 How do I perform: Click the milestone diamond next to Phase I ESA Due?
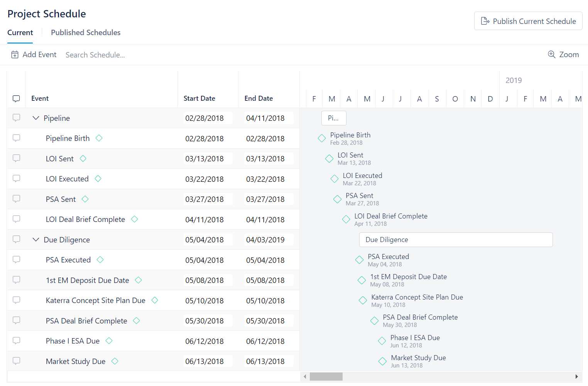109,341
